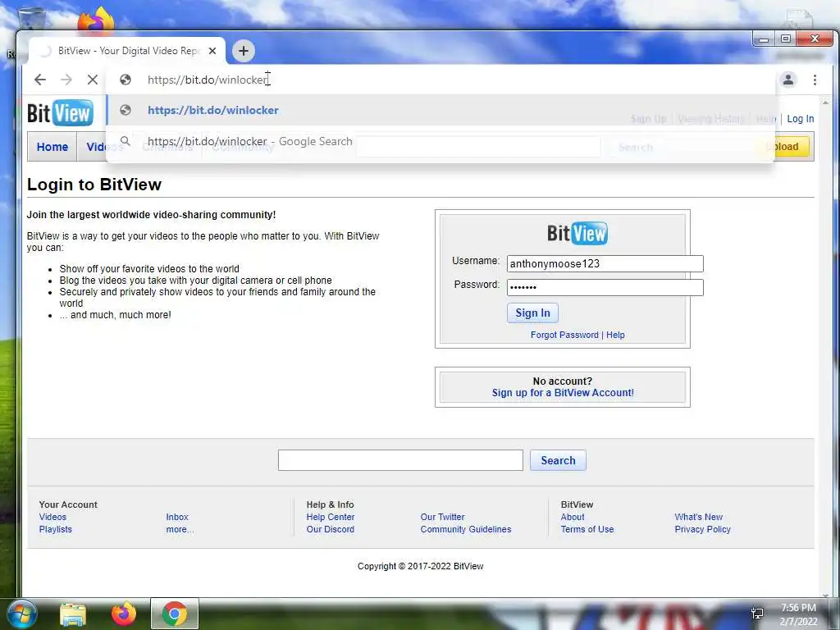Click the BitView logo inside the login box

[577, 233]
